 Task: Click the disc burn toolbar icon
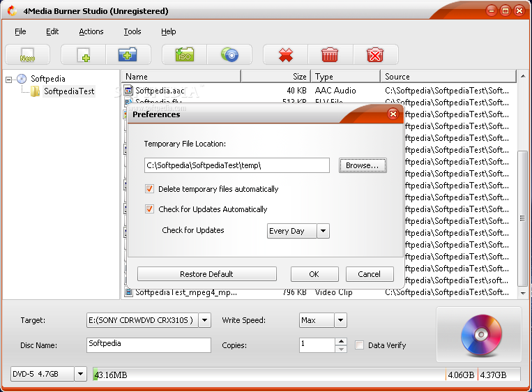pyautogui.click(x=229, y=54)
